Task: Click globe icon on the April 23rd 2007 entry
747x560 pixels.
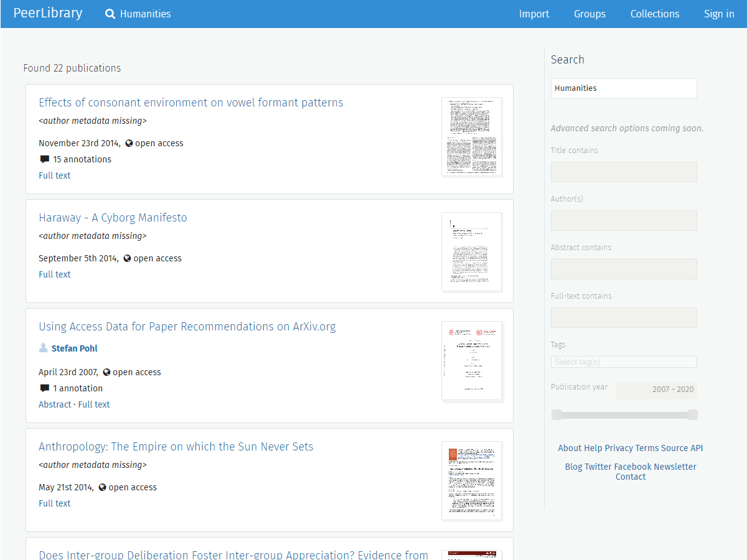Action: tap(106, 372)
